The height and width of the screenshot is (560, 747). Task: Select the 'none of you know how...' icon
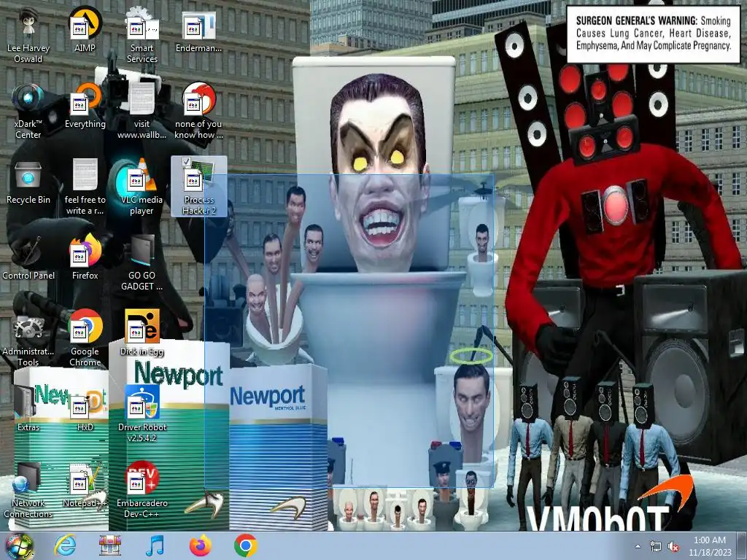point(198,111)
